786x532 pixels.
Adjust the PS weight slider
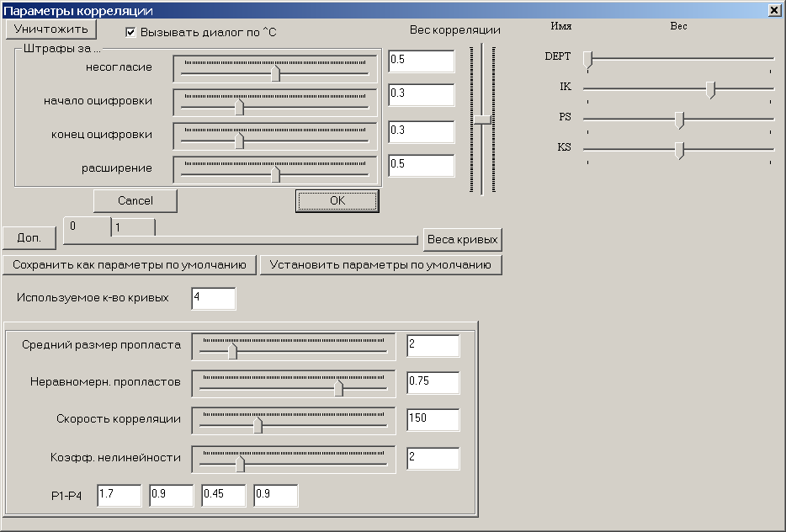679,120
